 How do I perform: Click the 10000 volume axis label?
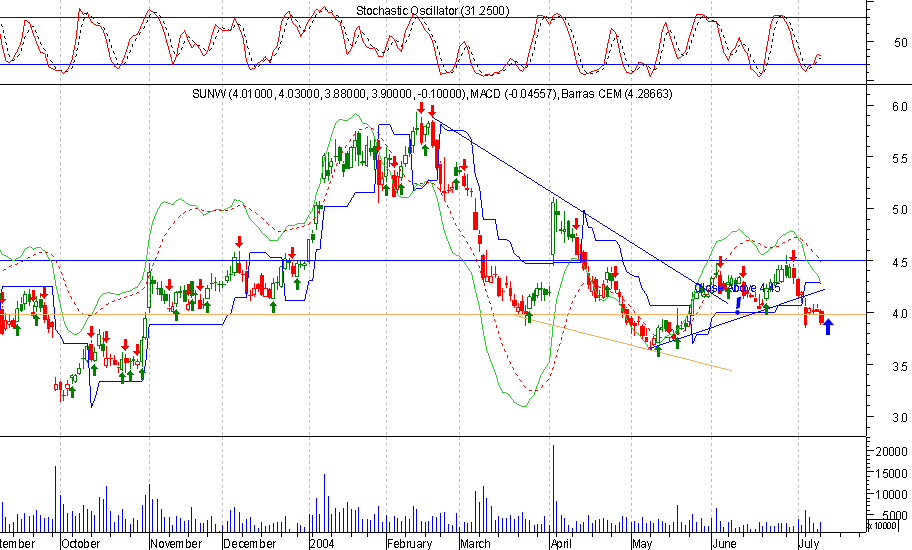(x=891, y=495)
